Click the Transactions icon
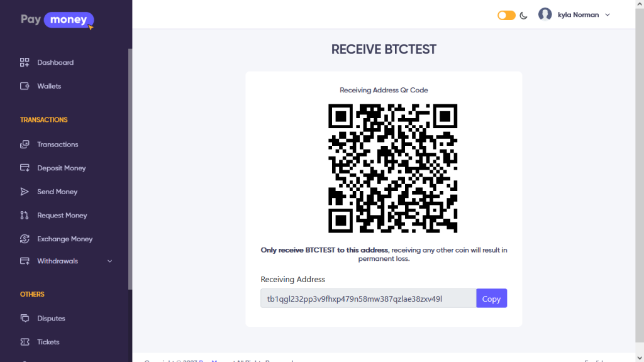 (x=25, y=145)
